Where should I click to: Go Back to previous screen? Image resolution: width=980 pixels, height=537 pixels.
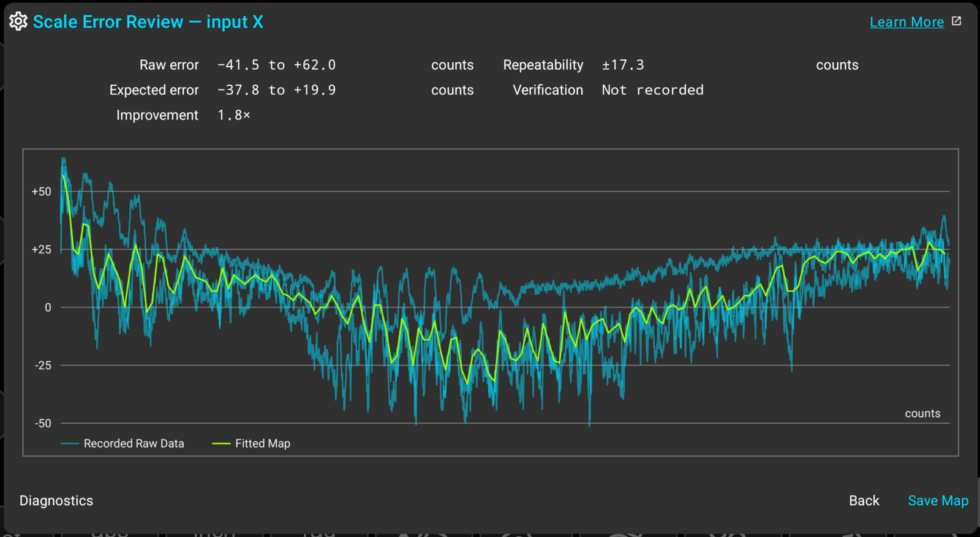(864, 500)
